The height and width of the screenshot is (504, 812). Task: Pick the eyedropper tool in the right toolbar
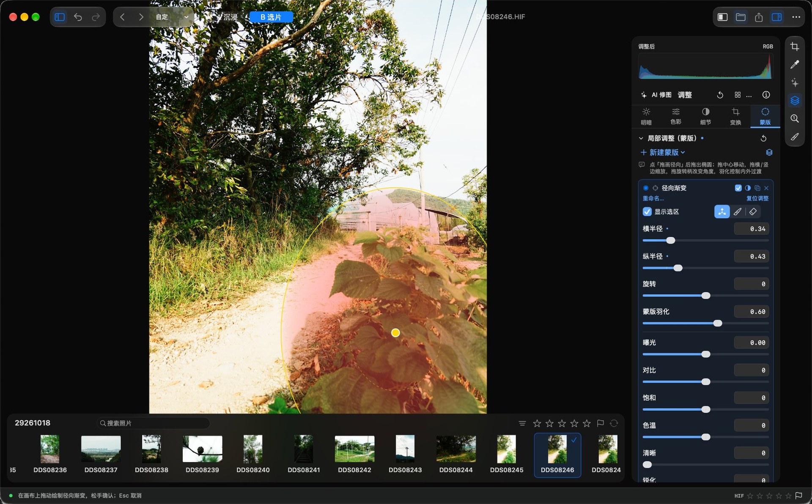tap(795, 64)
